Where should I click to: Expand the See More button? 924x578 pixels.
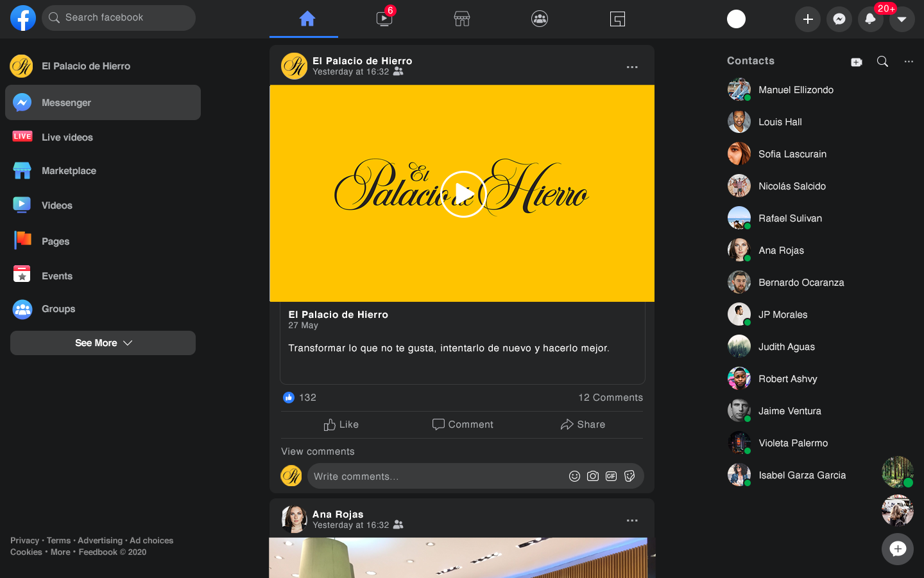pos(103,343)
